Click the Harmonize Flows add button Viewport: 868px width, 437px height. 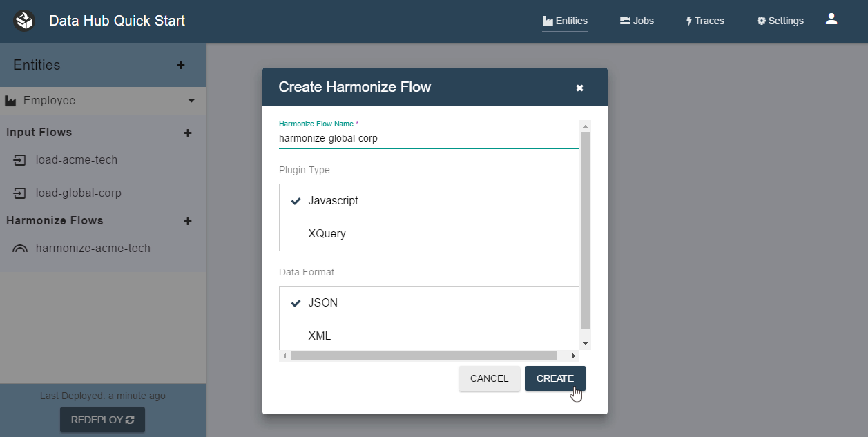[x=189, y=220]
